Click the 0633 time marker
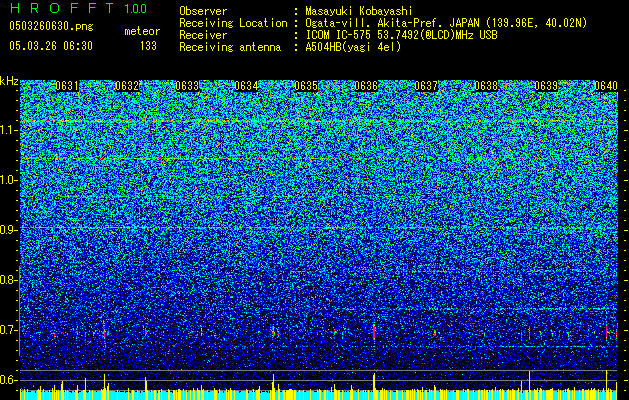Screen dimensions: 629x400 [187, 86]
